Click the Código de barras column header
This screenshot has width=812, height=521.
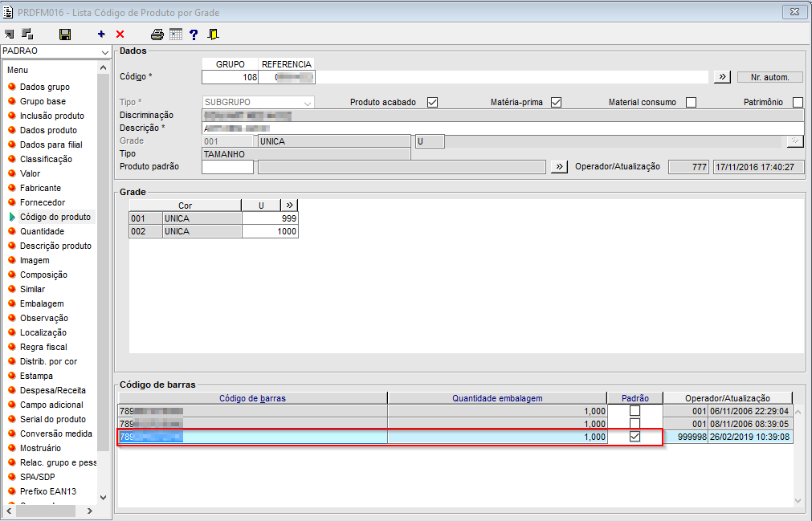point(253,398)
